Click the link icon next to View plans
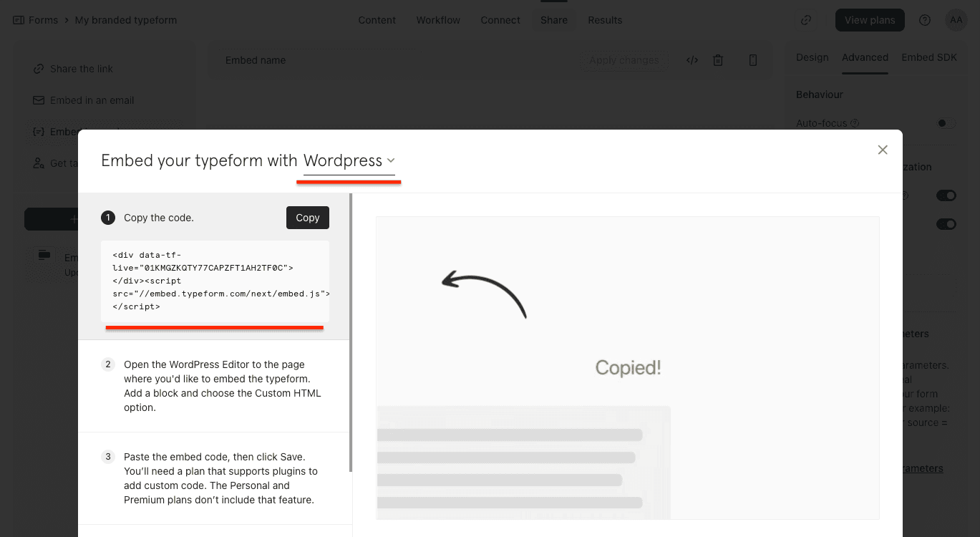This screenshot has height=537, width=980. (806, 19)
